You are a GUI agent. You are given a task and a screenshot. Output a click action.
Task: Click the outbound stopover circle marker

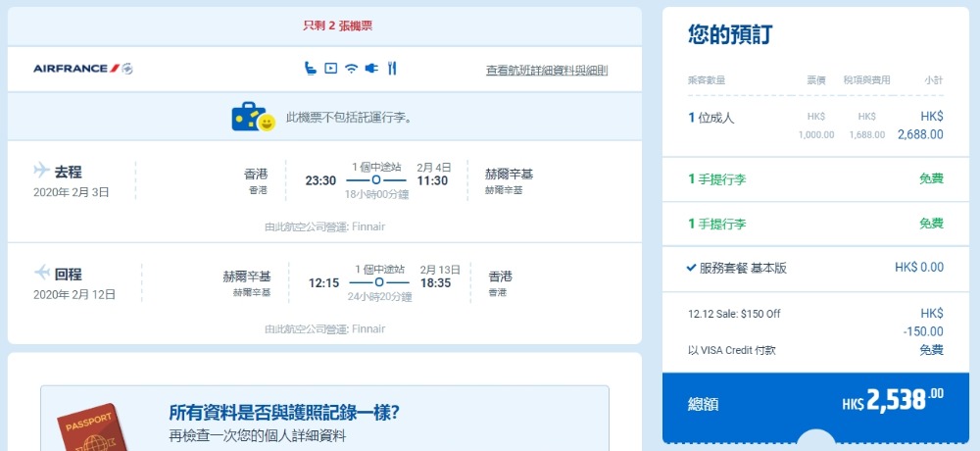[x=379, y=180]
